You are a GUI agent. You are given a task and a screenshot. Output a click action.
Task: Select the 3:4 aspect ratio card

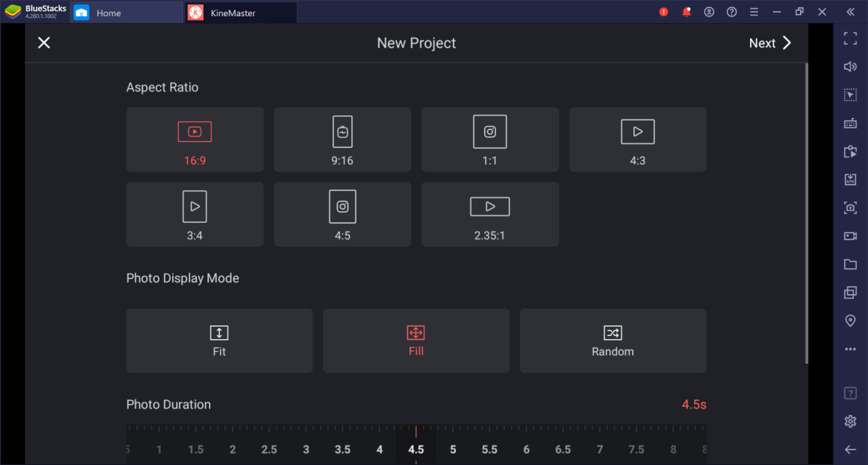click(x=195, y=214)
